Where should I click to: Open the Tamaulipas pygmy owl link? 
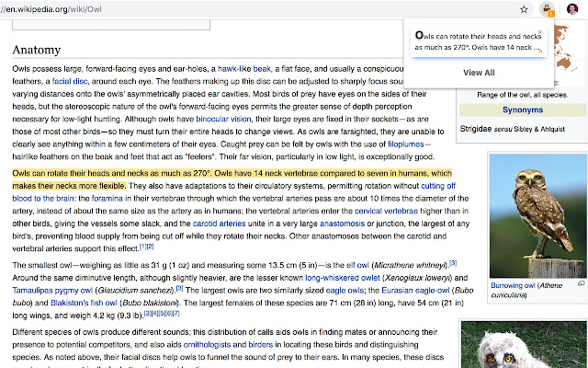coord(52,291)
